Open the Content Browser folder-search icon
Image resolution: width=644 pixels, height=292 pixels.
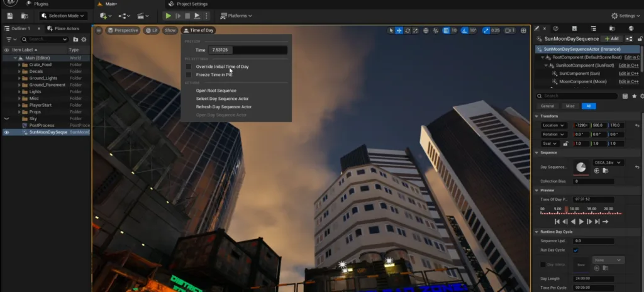25,16
